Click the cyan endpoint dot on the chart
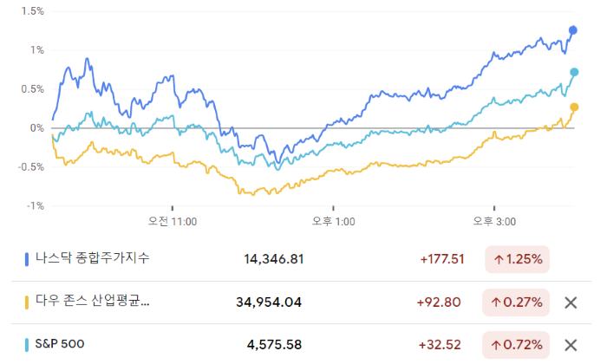607x364 pixels. point(574,72)
